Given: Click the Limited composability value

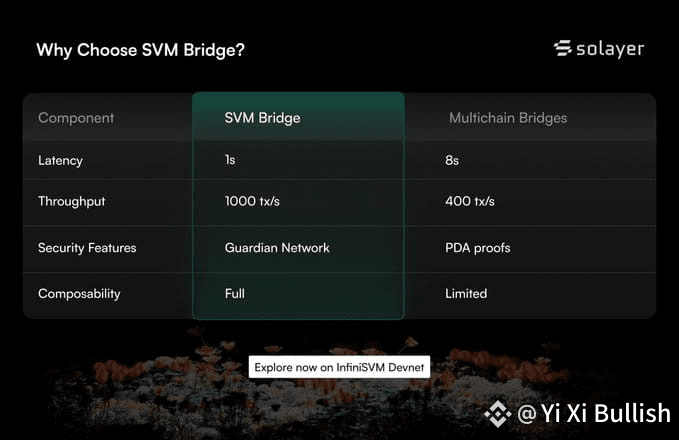Looking at the screenshot, I should click(x=466, y=293).
